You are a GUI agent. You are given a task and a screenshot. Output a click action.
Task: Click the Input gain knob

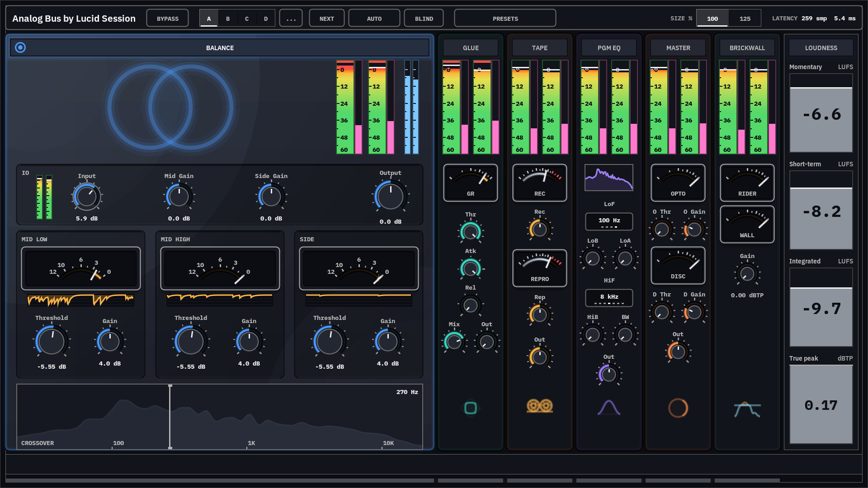pyautogui.click(x=87, y=197)
